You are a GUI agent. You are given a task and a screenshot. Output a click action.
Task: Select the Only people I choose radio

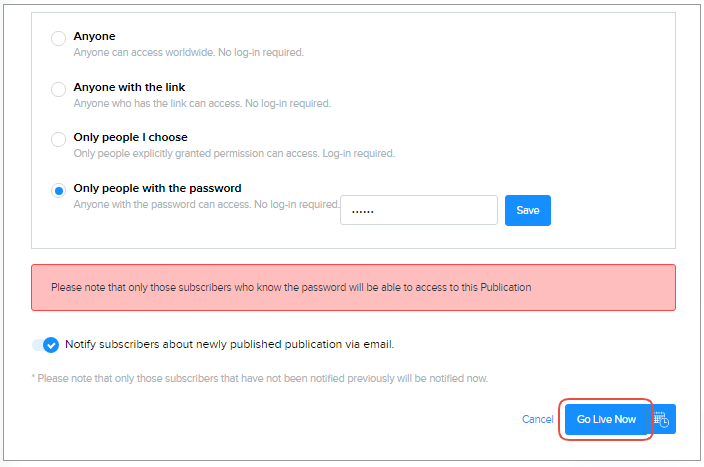[x=59, y=140]
